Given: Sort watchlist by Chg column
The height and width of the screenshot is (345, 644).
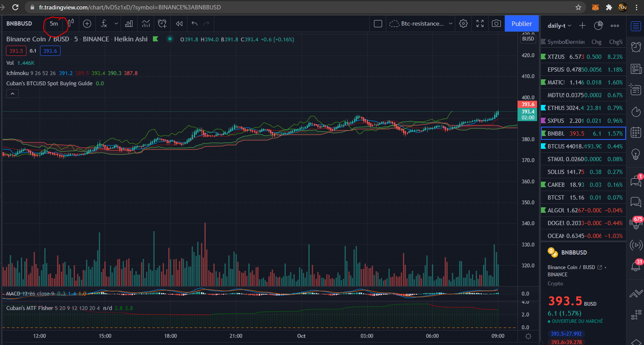Looking at the screenshot, I should pyautogui.click(x=596, y=42).
